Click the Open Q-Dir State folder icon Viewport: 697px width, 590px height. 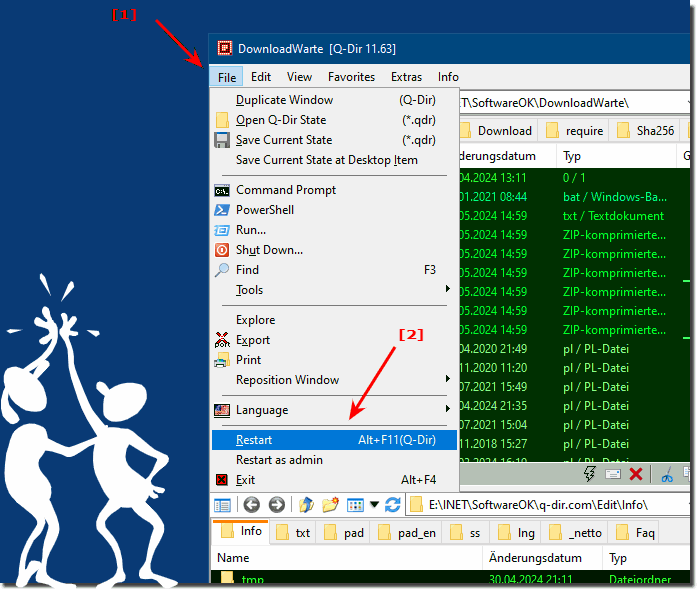click(222, 120)
